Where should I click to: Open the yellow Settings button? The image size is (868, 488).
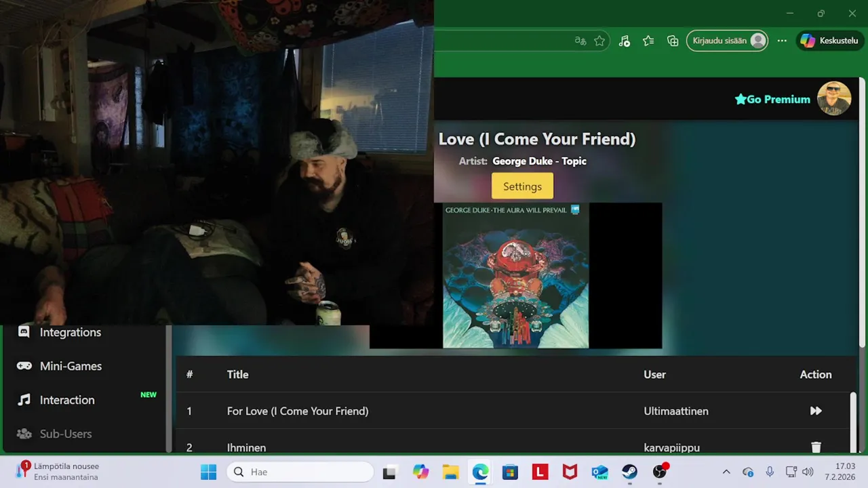[522, 186]
